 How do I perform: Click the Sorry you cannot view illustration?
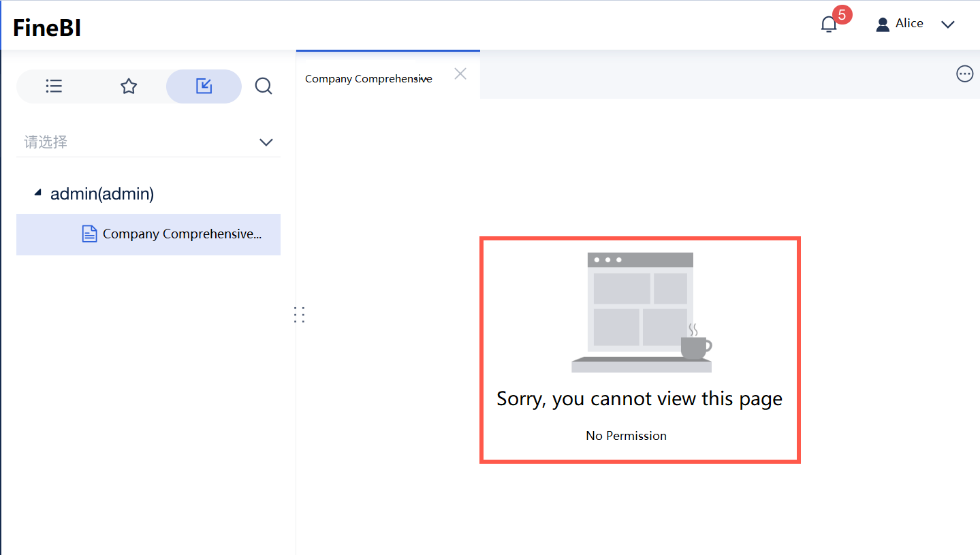click(640, 311)
